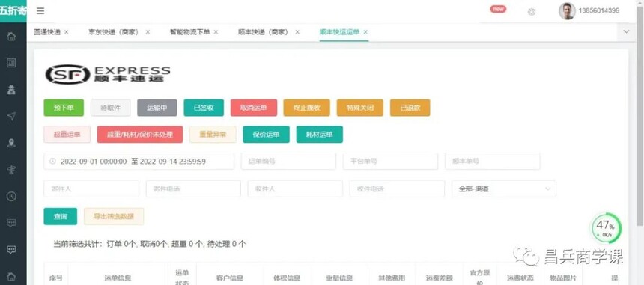Filter by 已签收 status
This screenshot has height=285, width=644.
tap(204, 108)
